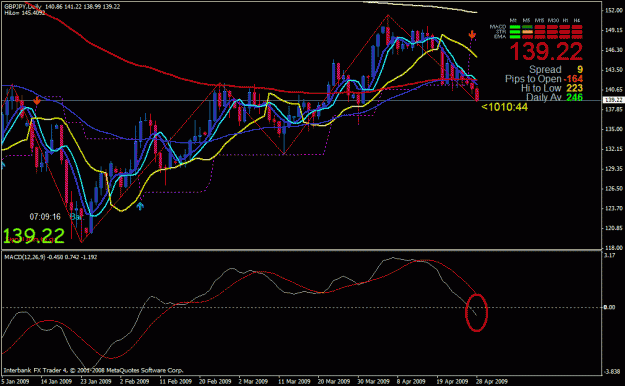This screenshot has width=625, height=386.
Task: Click the current price tag 139.22 on axis
Action: [x=613, y=100]
